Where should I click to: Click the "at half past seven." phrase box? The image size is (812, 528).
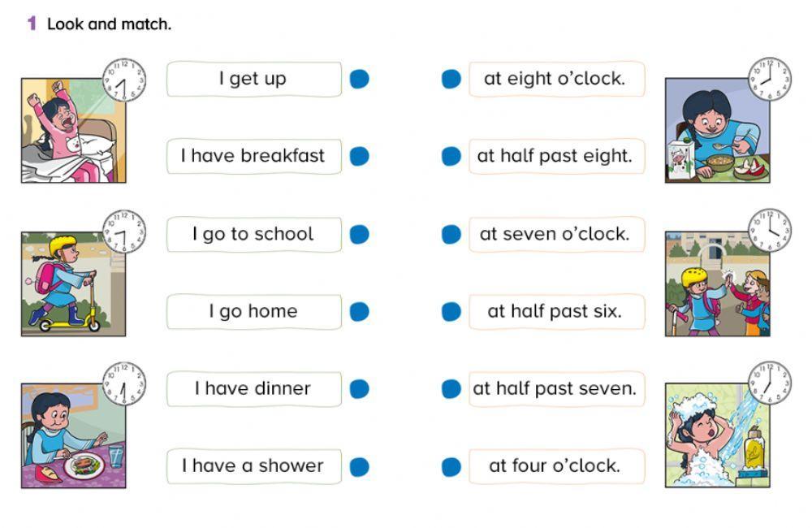coord(556,389)
